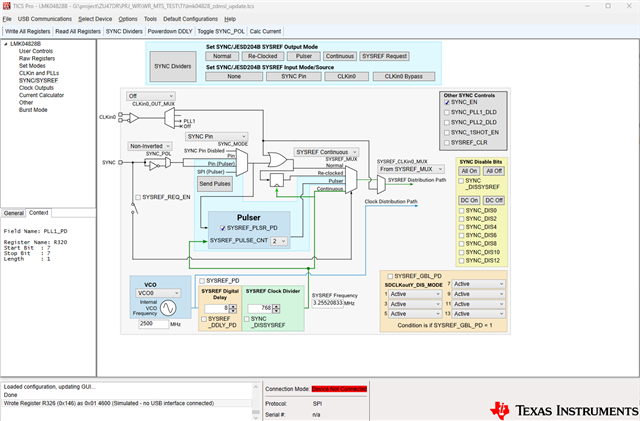Open the CLKin0_OUT_MUX dropdown set to Off
Image resolution: width=640 pixels, height=421 pixels.
coord(151,96)
